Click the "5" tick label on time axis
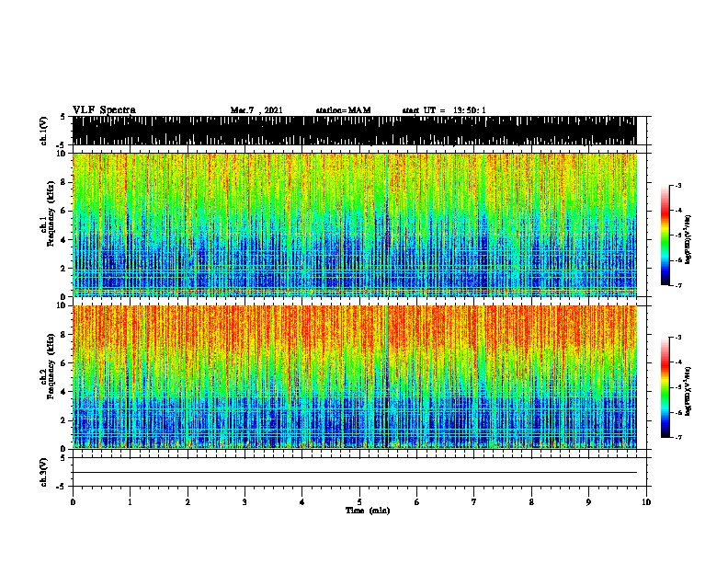The image size is (728, 563). pos(359,501)
